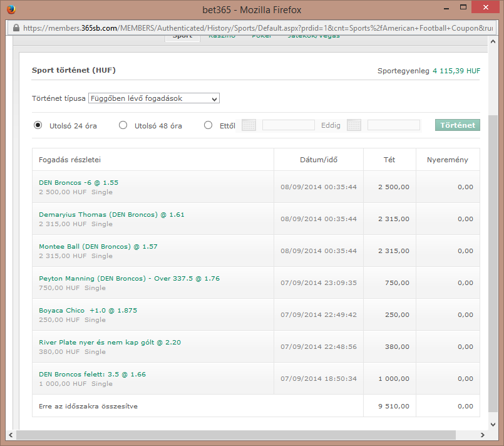This screenshot has width=504, height=446.
Task: Open River Plate nyer és nem kap gólt bet
Action: (110, 343)
